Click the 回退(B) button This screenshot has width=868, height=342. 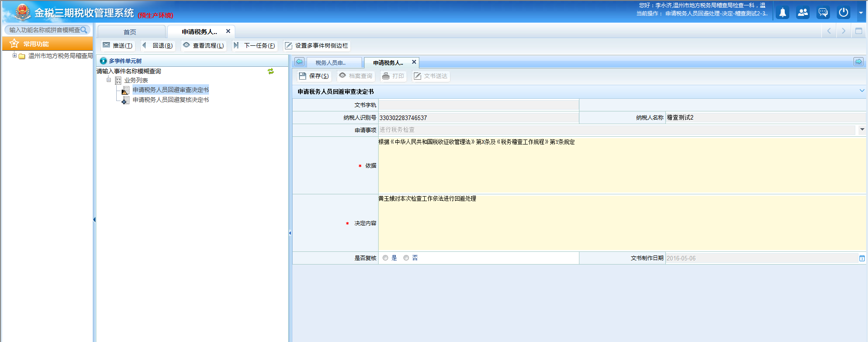[x=157, y=45]
